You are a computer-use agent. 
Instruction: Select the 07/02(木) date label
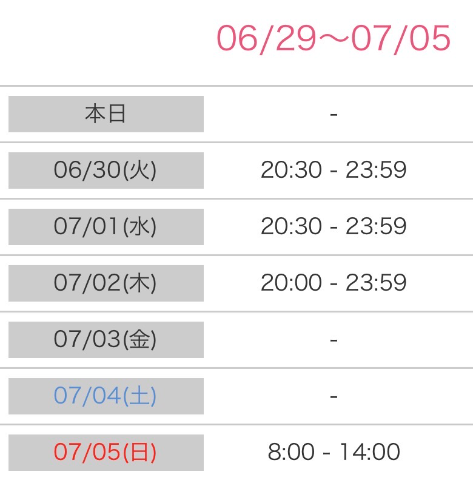pos(106,283)
